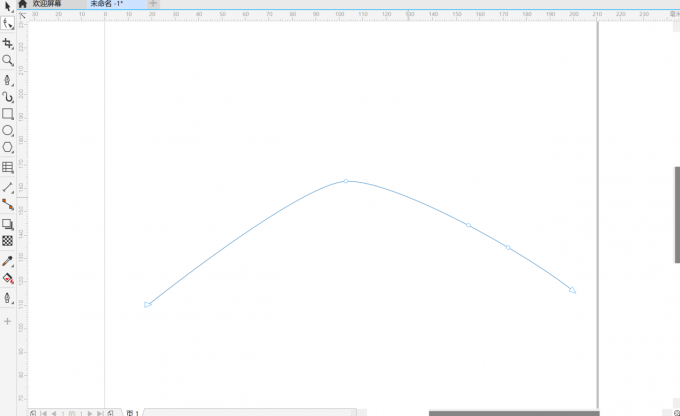This screenshot has width=680, height=416.
Task: Click the lower-right middle node on the curve
Action: click(x=508, y=248)
